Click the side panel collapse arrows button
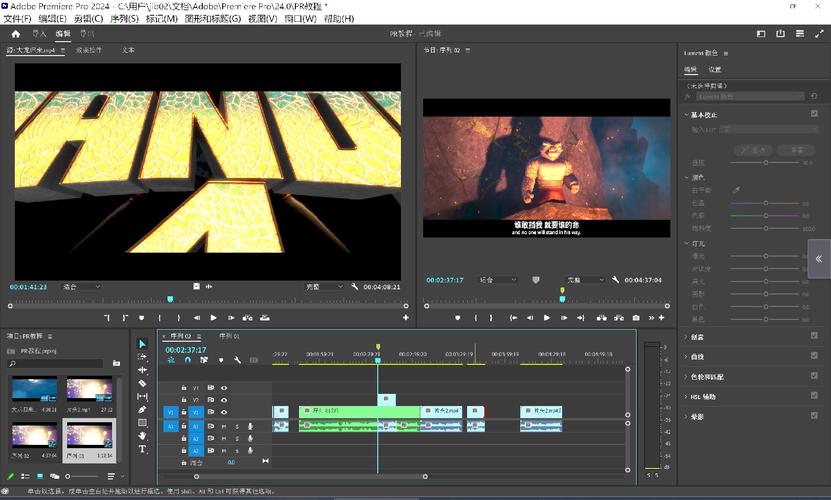The image size is (831, 500). tap(819, 259)
